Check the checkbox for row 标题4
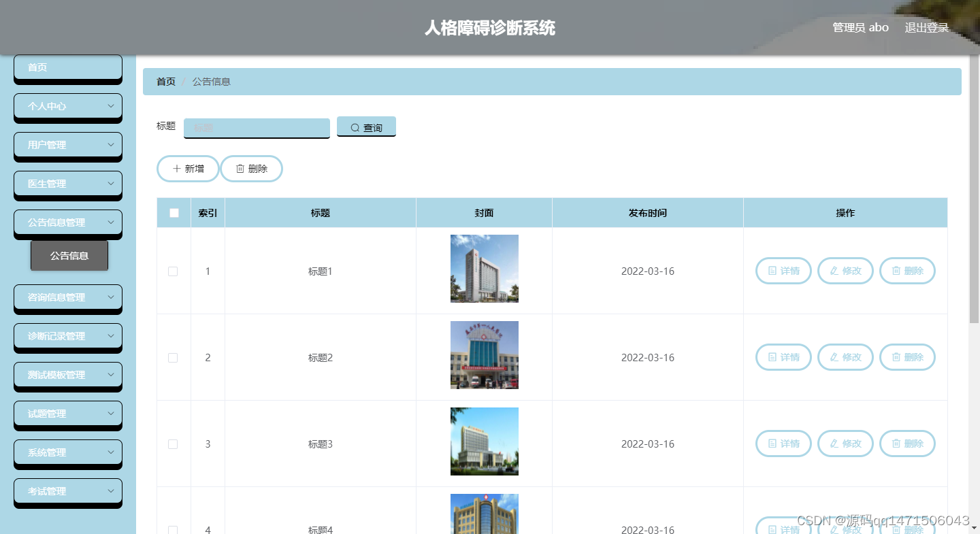This screenshot has width=980, height=534. point(173,530)
